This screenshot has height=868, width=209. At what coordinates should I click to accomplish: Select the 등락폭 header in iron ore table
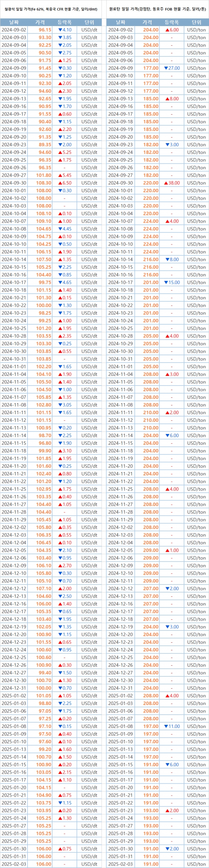point(64,22)
